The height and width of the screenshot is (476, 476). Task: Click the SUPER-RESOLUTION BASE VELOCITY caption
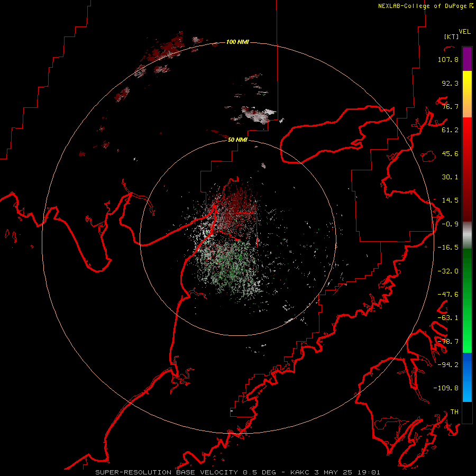[168, 472]
